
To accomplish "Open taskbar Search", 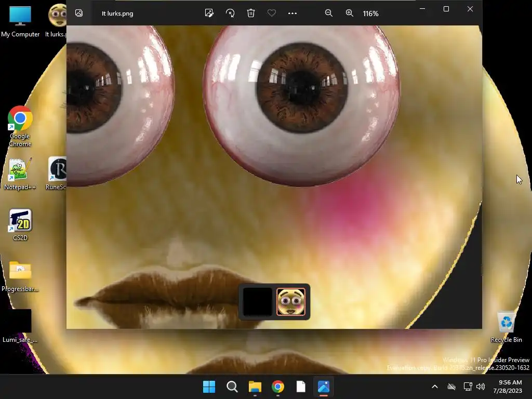I will tap(232, 387).
